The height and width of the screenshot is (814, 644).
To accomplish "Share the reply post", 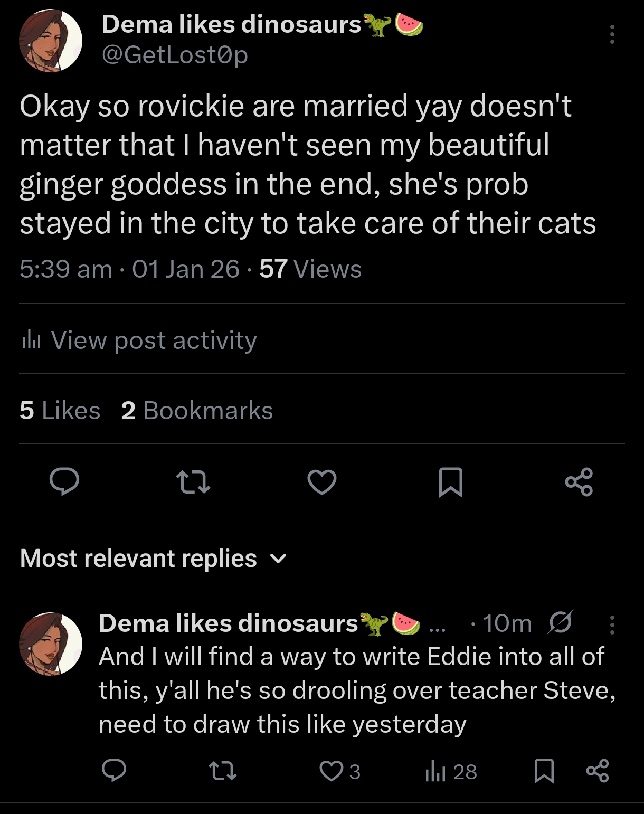I will click(597, 771).
